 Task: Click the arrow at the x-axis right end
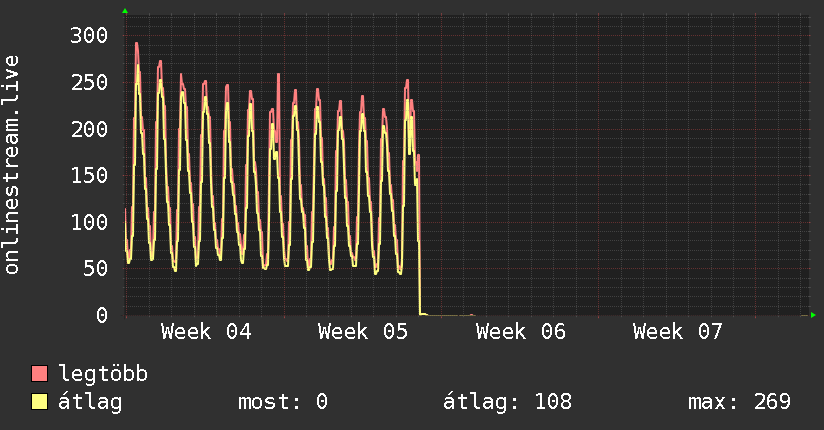pyautogui.click(x=814, y=315)
